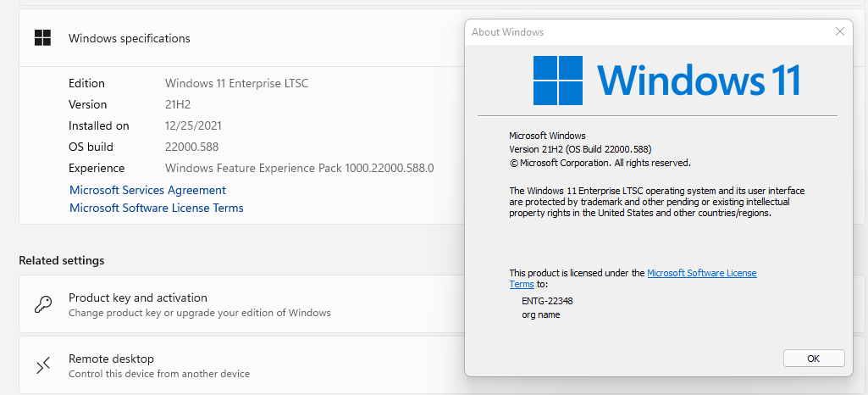Open Microsoft Software License Terms in Settings panel

pyautogui.click(x=156, y=208)
